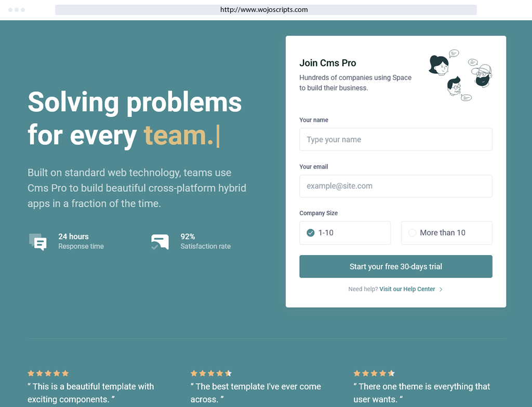Click the chevron arrow next to Help Center
This screenshot has height=407, width=532.
pyautogui.click(x=441, y=290)
